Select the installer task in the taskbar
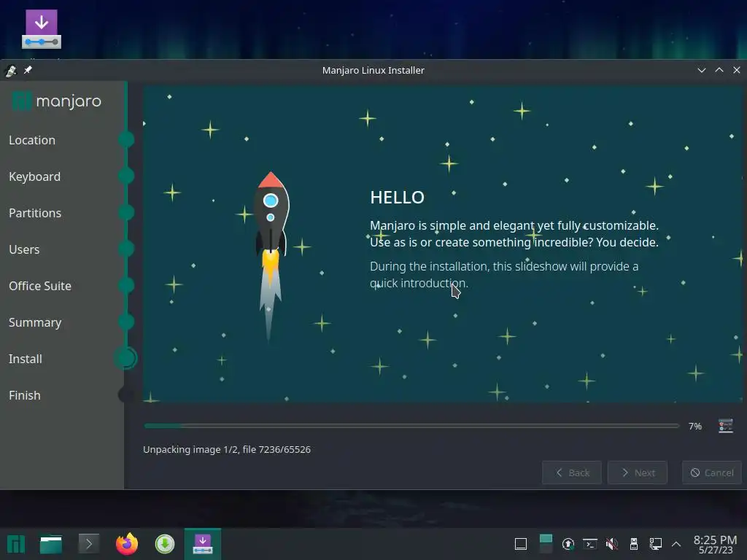 (x=203, y=544)
